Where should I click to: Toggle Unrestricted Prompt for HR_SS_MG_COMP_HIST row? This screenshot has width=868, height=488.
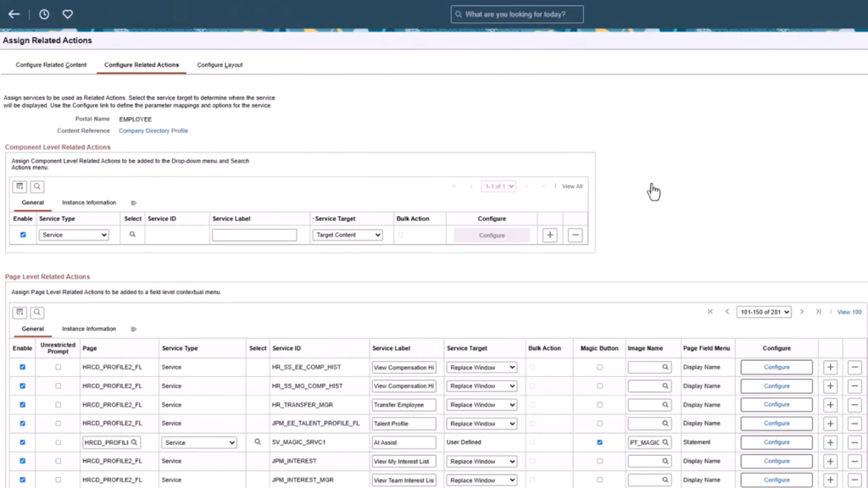click(58, 385)
